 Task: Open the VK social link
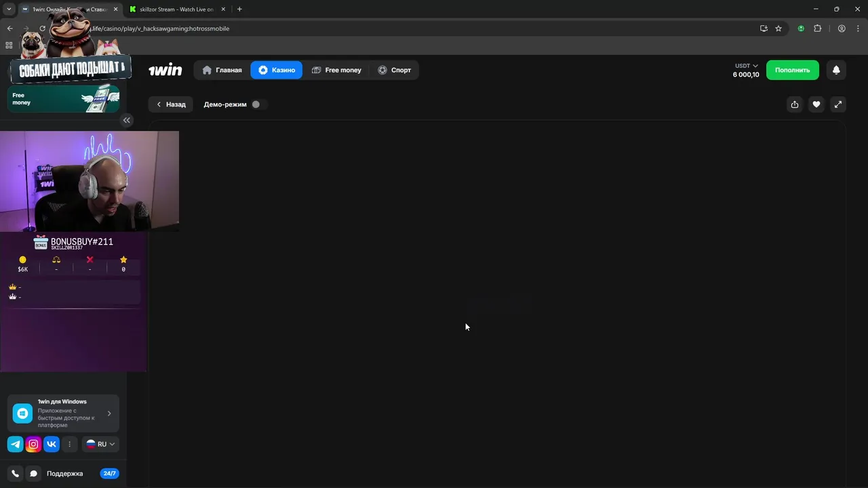point(52,445)
